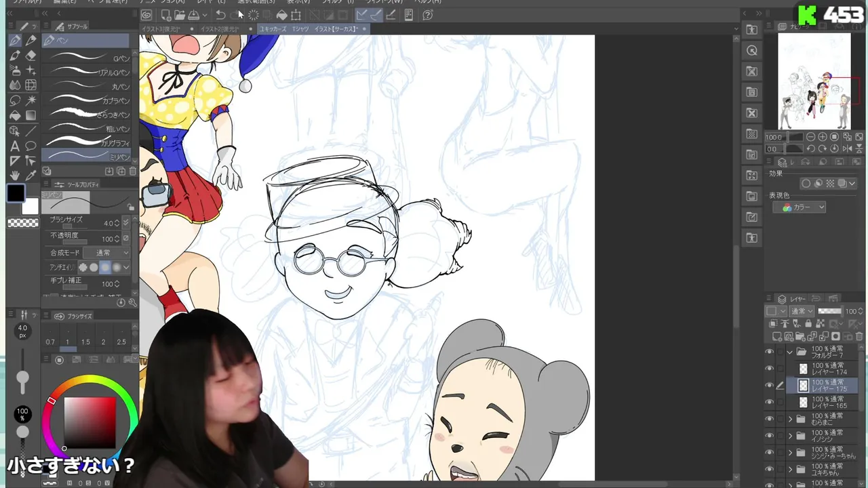Toggle visibility of the イノシシ folder
Screen dimensions: 868x488
tap(769, 436)
